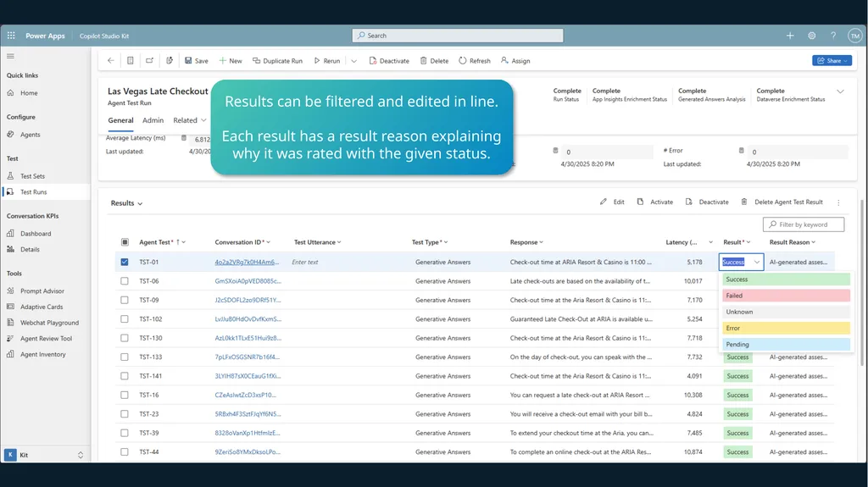868x487 pixels.
Task: Switch to the General tab
Action: pyautogui.click(x=120, y=120)
